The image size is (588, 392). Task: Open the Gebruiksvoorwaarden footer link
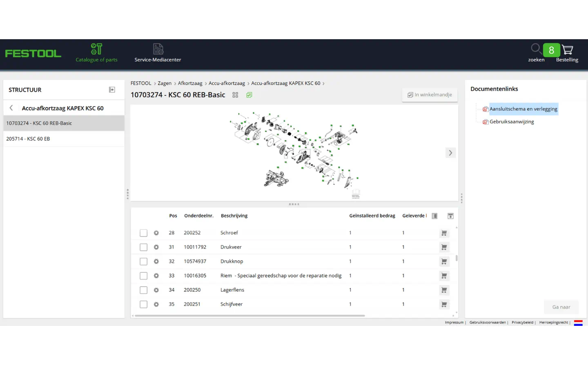coord(488,323)
